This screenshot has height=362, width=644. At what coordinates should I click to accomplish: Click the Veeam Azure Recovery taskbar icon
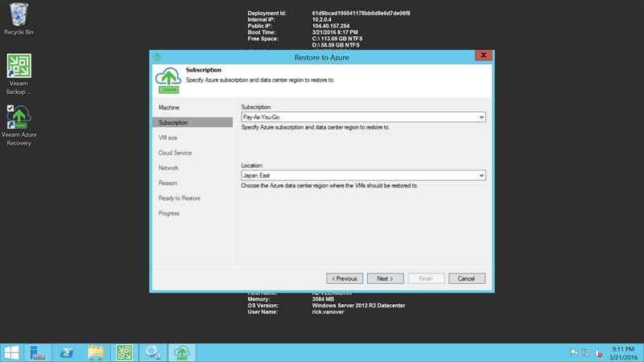click(183, 352)
